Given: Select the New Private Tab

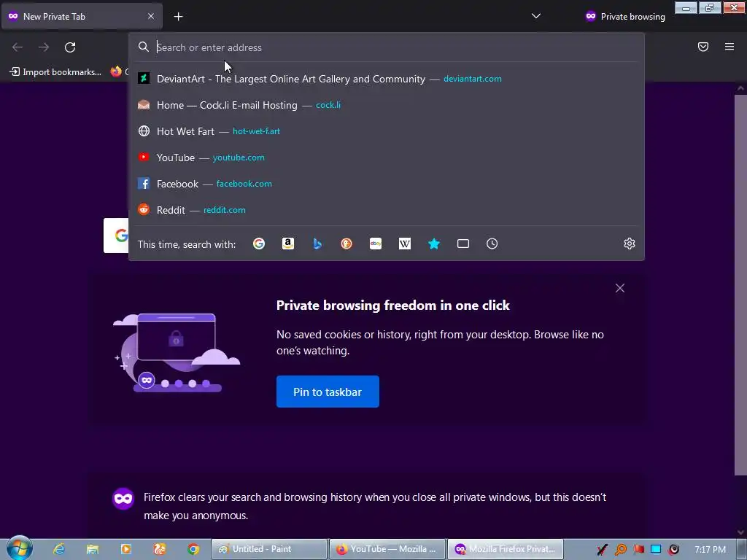Looking at the screenshot, I should click(82, 16).
